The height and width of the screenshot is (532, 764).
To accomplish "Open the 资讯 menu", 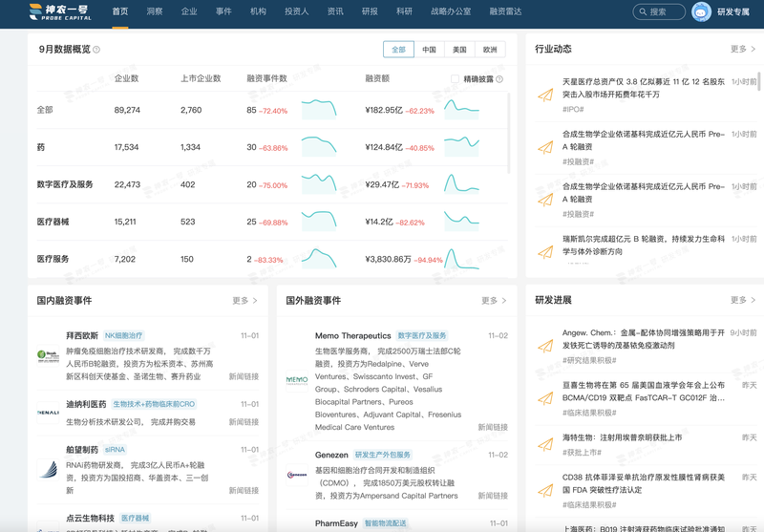I will 335,11.
